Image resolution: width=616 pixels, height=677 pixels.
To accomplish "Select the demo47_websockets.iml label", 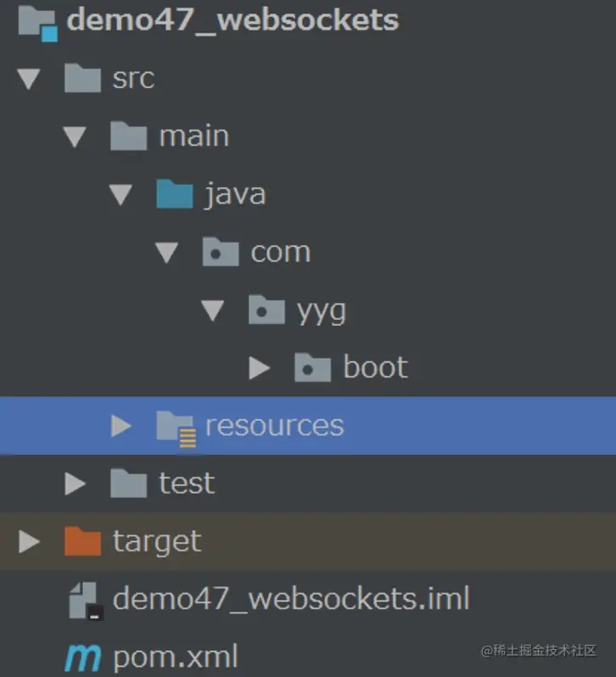I will [291, 598].
